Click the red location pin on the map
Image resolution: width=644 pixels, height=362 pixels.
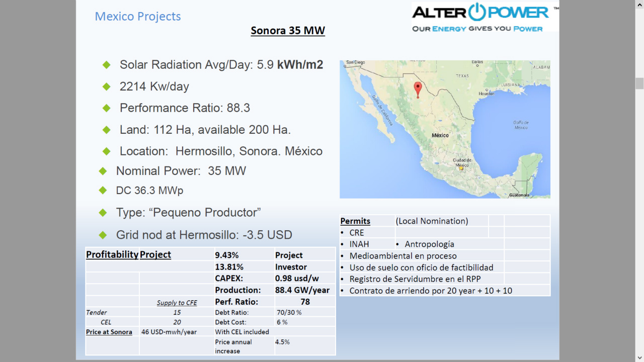418,90
